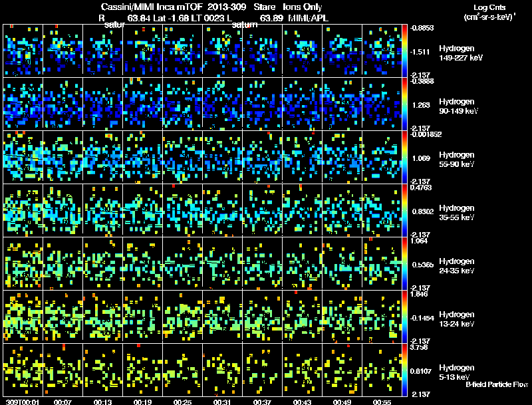
Task: Click the Hydrogen 55-90 keV row label
Action: [x=456, y=160]
